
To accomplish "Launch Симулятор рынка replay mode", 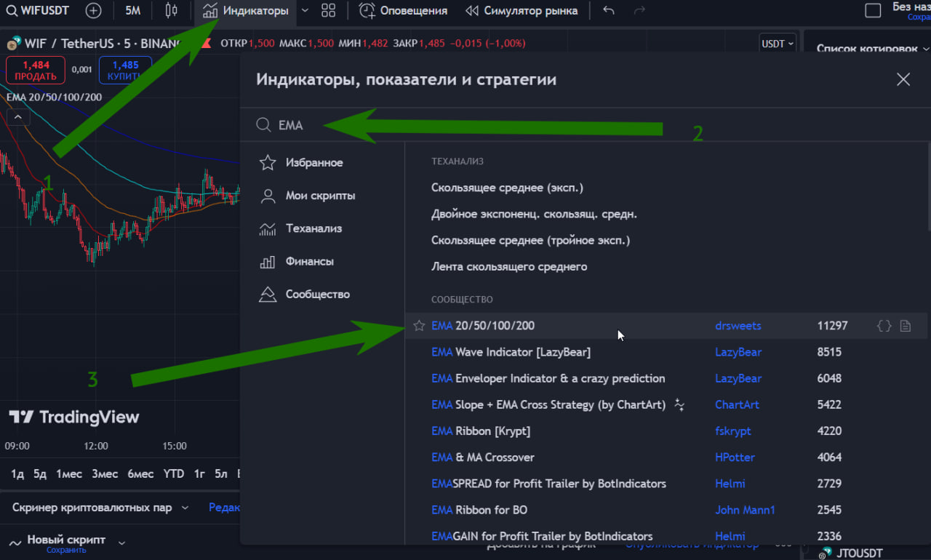I will click(522, 11).
